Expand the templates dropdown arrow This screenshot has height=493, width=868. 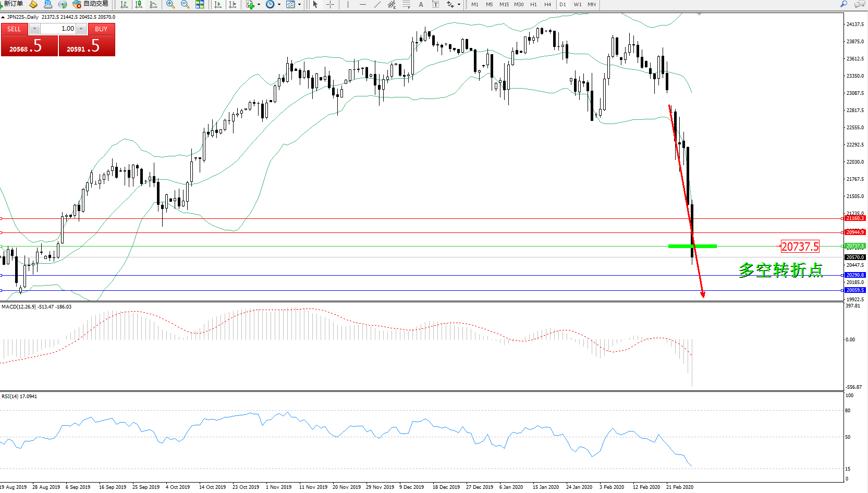[x=299, y=5]
